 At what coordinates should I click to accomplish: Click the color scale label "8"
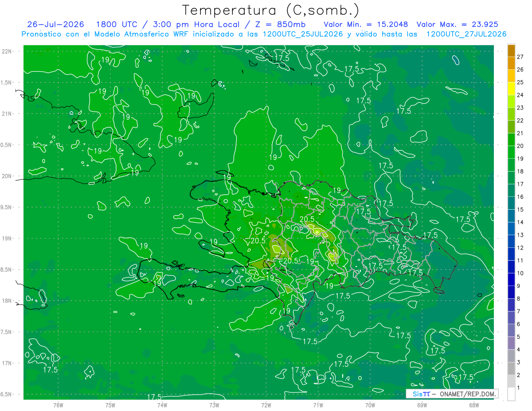tap(518, 299)
